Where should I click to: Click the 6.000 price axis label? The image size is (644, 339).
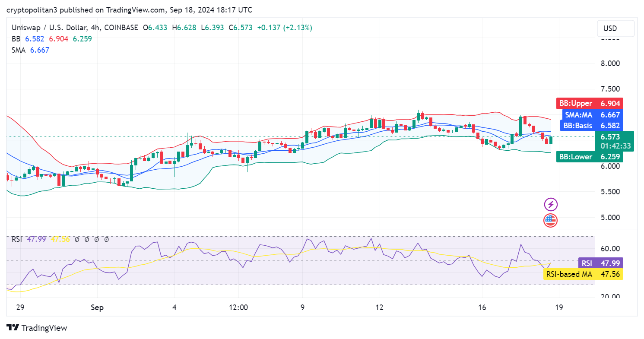pos(610,166)
